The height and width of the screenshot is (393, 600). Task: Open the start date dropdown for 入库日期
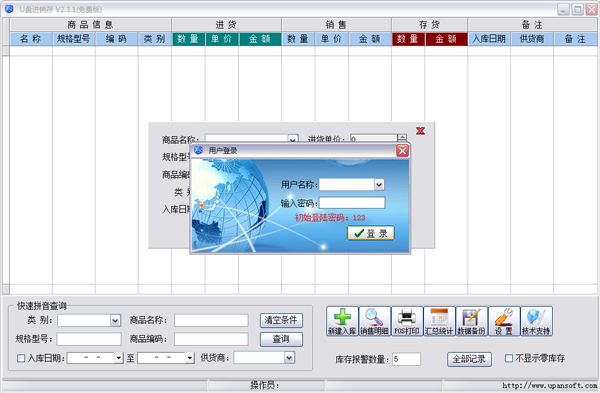coord(119,358)
